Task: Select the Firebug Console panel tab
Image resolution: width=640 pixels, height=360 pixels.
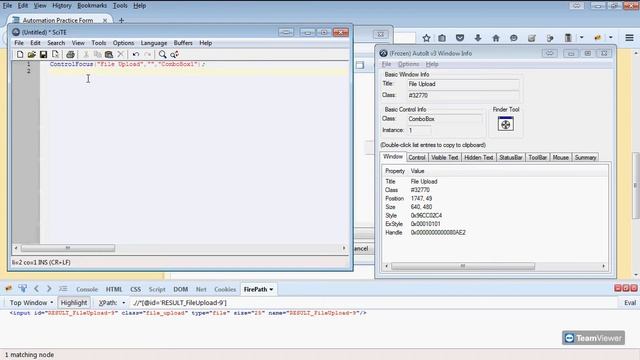Action: point(87,289)
